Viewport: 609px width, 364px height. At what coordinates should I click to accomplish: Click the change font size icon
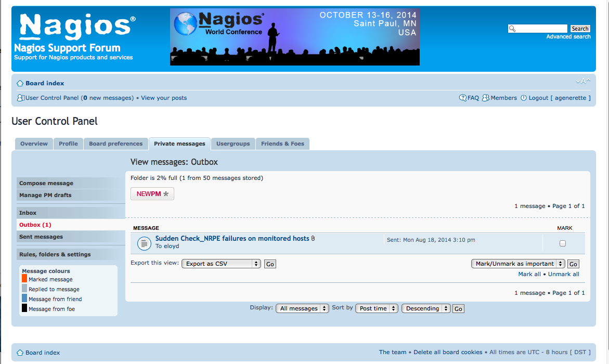coord(583,82)
